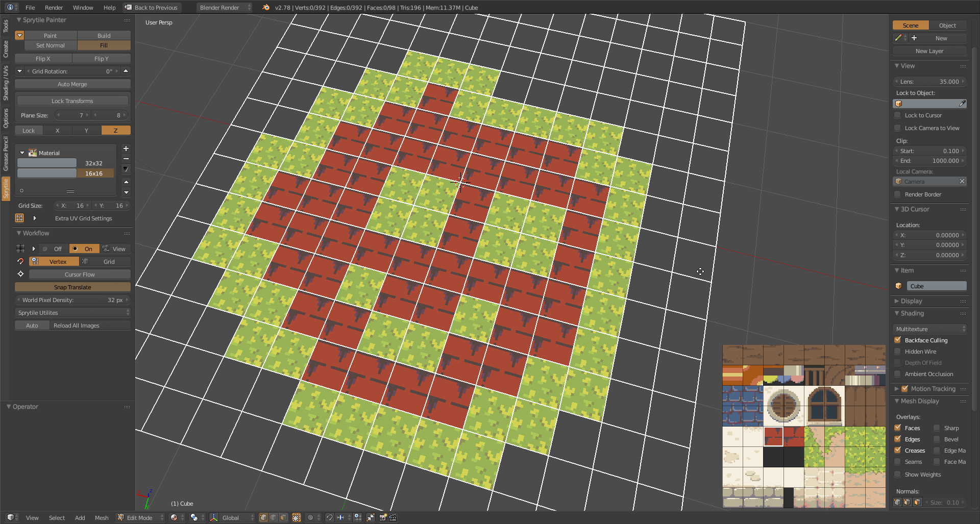Open the Global orientation dropdown
The width and height of the screenshot is (980, 524).
click(237, 517)
